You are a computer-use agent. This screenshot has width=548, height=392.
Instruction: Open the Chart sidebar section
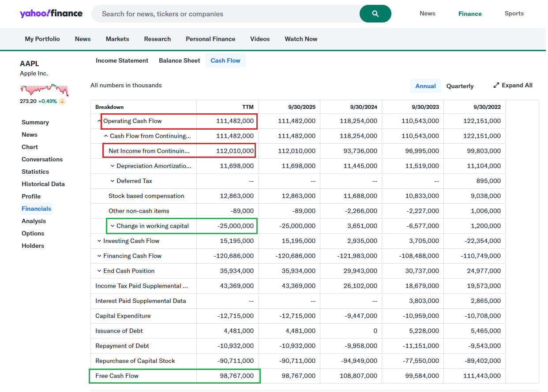(x=30, y=147)
